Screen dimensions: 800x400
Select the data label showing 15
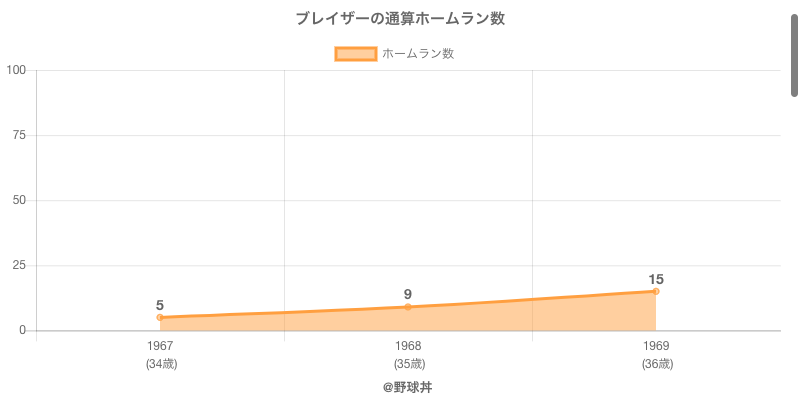pyautogui.click(x=656, y=279)
